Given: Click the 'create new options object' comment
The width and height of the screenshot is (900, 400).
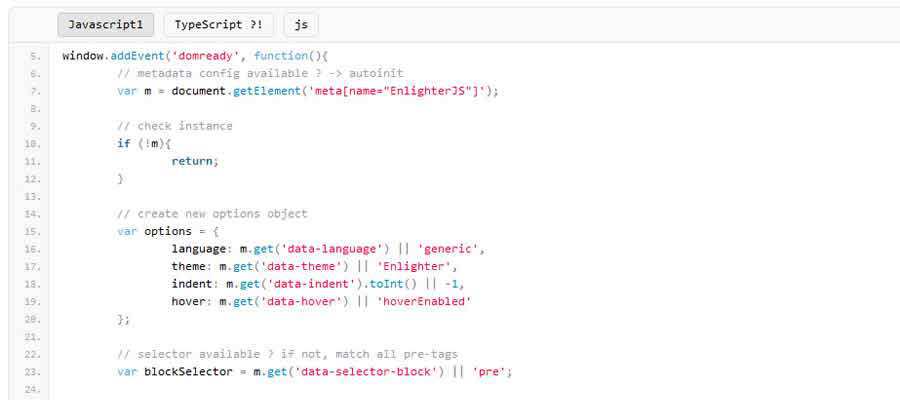Looking at the screenshot, I should click(x=212, y=214).
